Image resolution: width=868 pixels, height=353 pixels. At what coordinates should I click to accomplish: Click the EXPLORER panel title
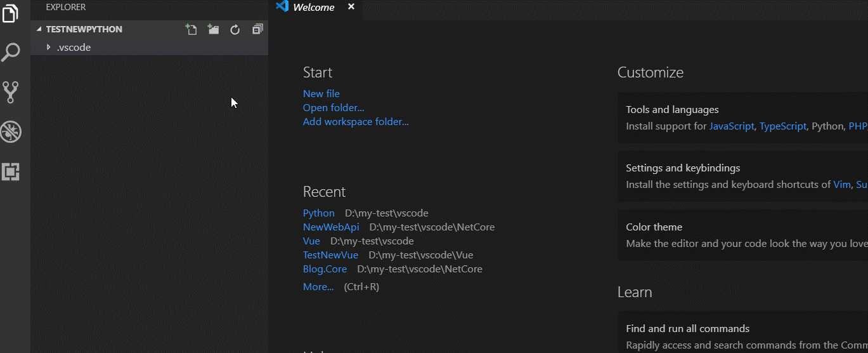66,8
